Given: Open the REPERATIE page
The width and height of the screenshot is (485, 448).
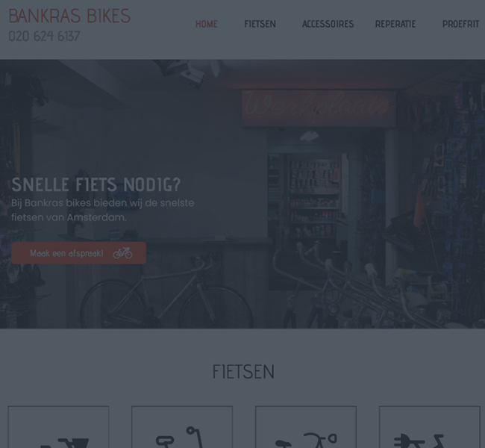Looking at the screenshot, I should (x=395, y=24).
